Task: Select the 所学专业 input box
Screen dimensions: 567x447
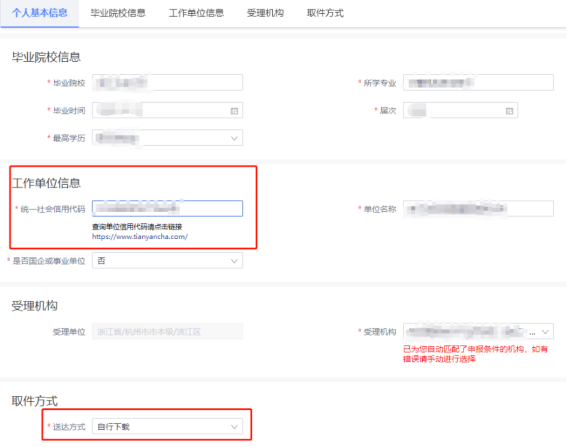Action: click(478, 82)
